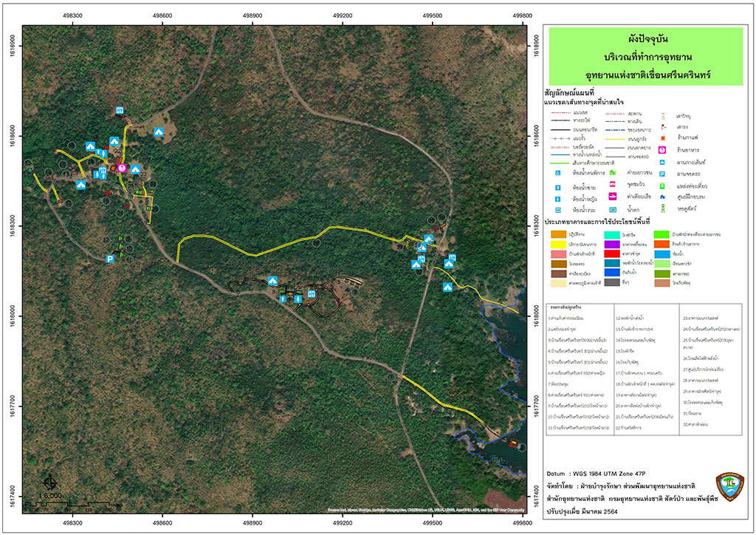Image resolution: width=756 pixels, height=535 pixels.
Task: Click the yellow swatch in the building legend
Action: (559, 244)
